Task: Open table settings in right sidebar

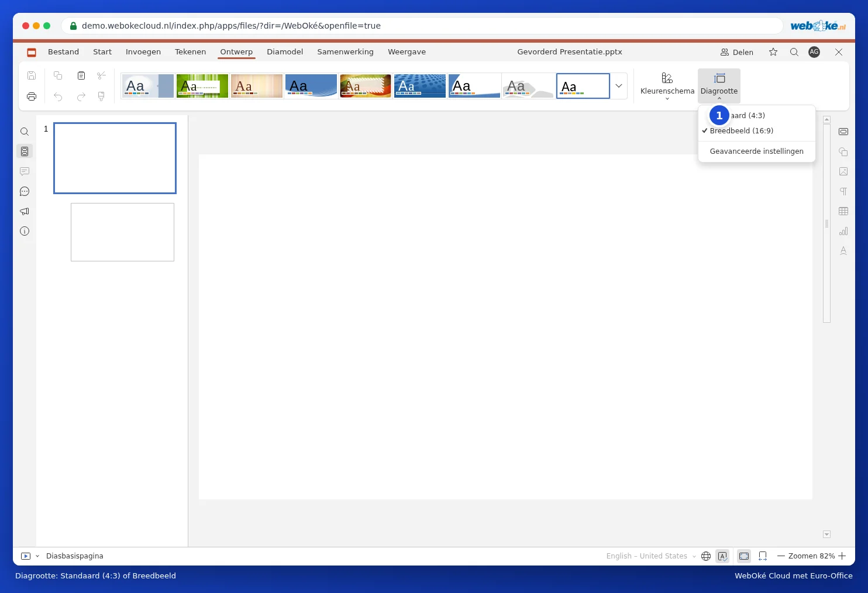Action: (843, 211)
